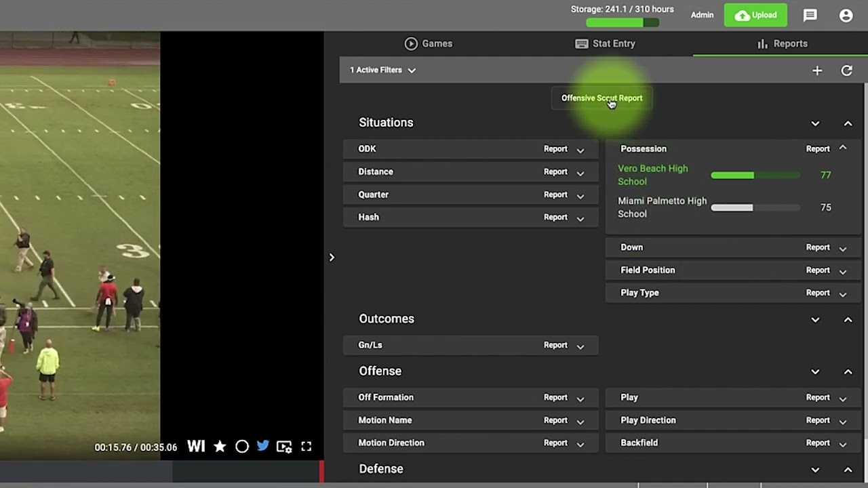868x488 pixels.
Task: Open Report for Distance
Action: coord(555,172)
